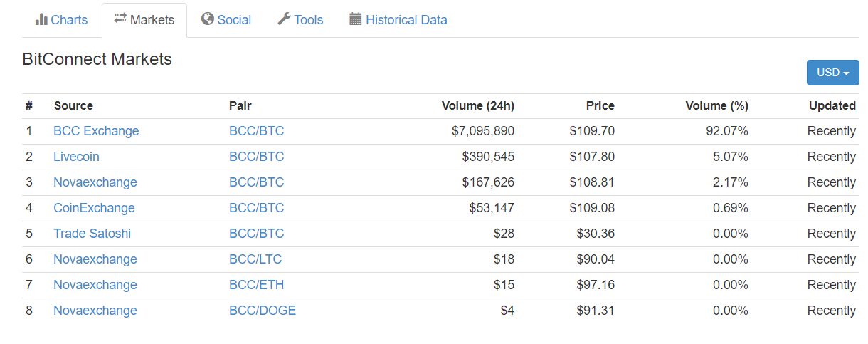View the Historical Data tab
868x344 pixels.
click(398, 20)
